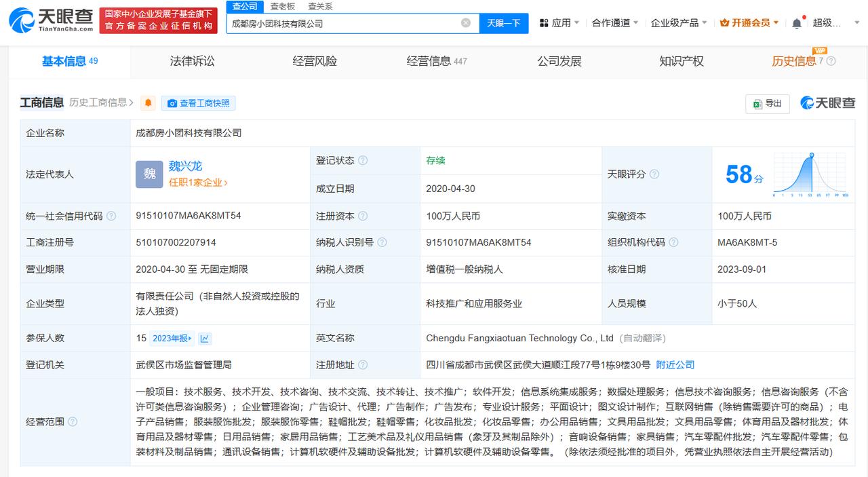Open the 知识产权 tab
The width and height of the screenshot is (868, 477).
[682, 61]
